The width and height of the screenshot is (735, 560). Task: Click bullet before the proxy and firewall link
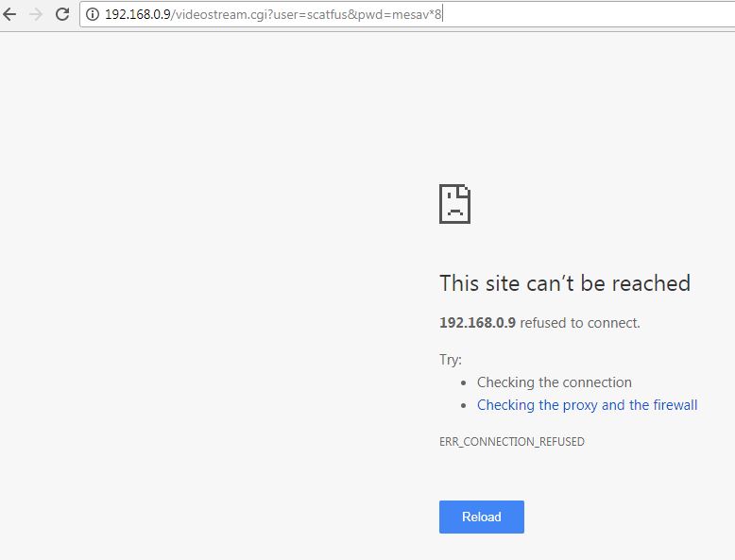[x=464, y=405]
